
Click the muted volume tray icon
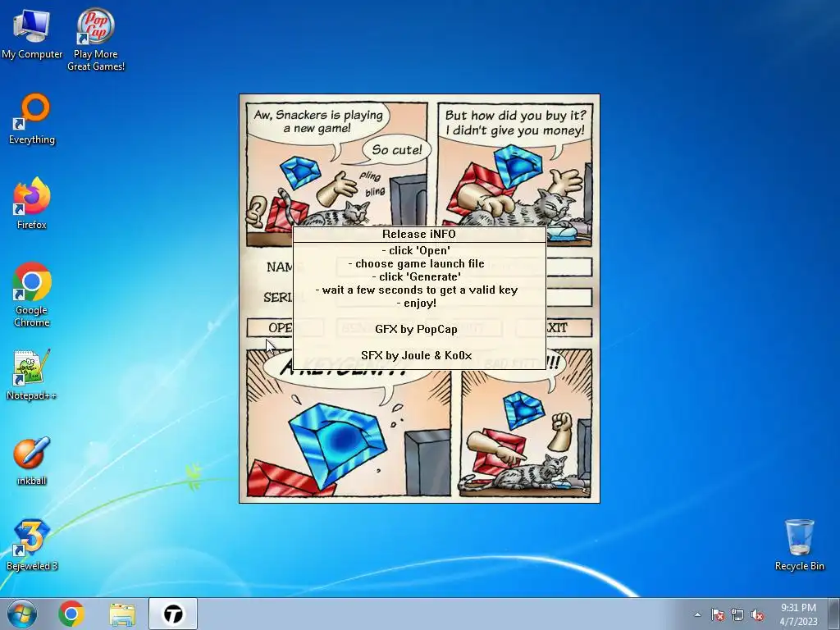tap(757, 614)
